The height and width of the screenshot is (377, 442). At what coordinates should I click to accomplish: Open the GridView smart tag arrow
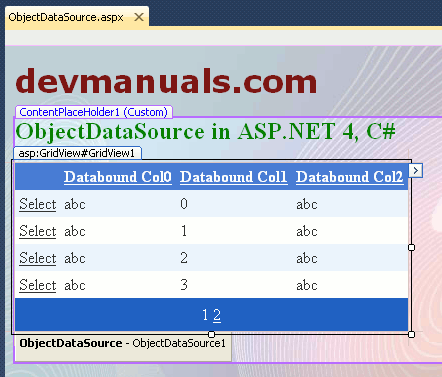pyautogui.click(x=416, y=171)
